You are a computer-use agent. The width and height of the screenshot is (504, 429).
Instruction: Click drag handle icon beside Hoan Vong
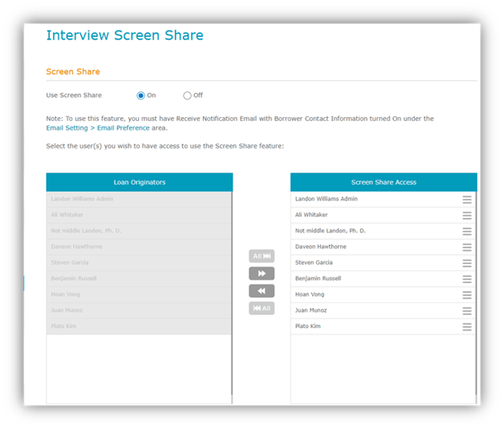[x=466, y=295]
